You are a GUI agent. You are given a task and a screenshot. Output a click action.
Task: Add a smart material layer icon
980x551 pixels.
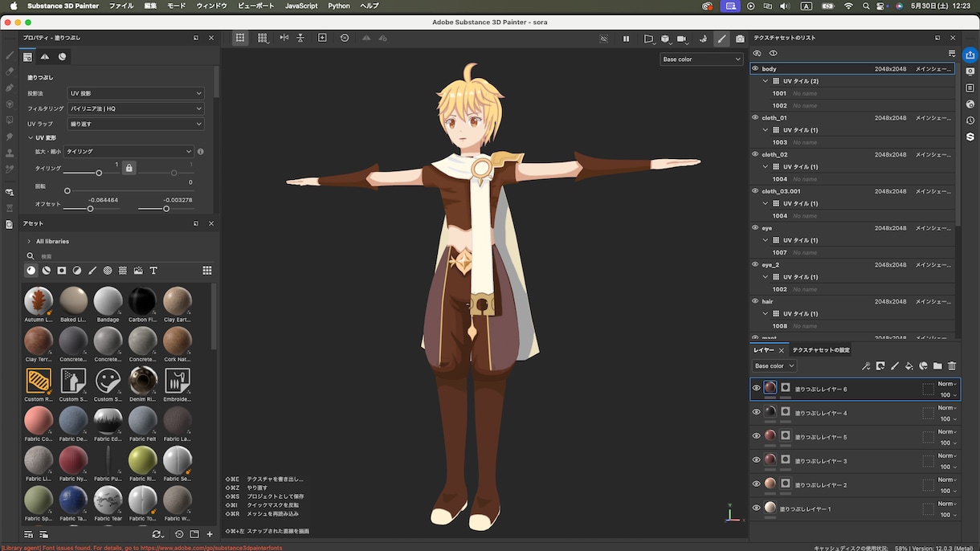tap(923, 366)
